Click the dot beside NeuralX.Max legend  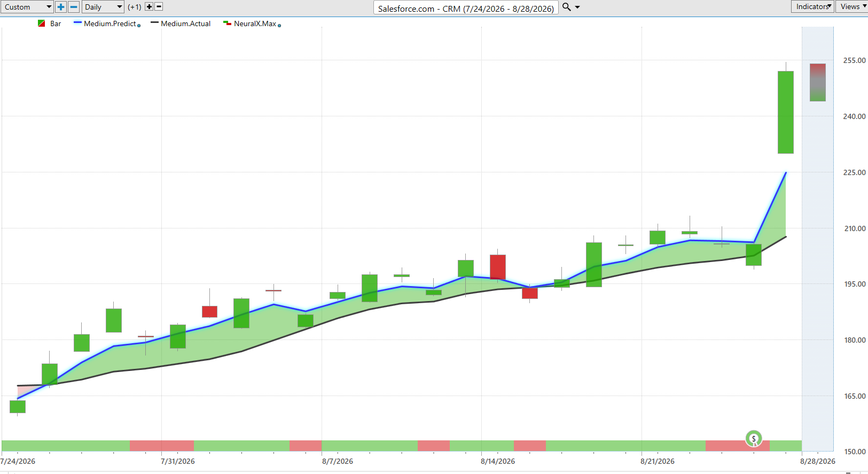coord(279,25)
